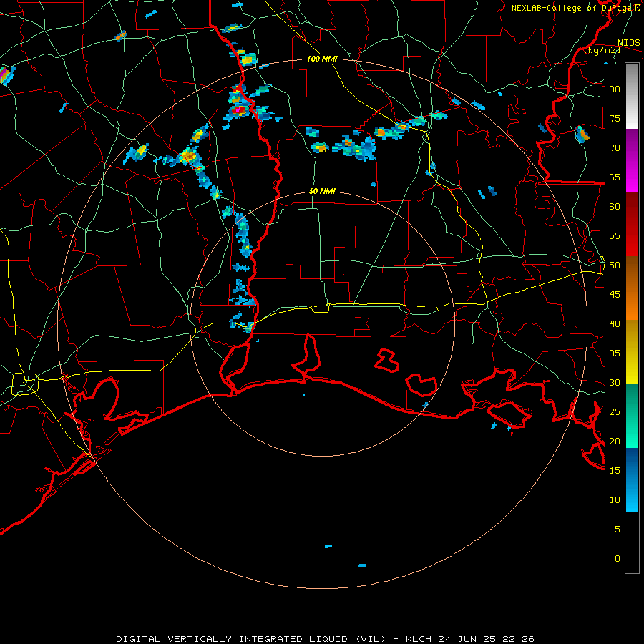Pick the black segment of the VIL scale
The image size is (644, 644).
632,542
